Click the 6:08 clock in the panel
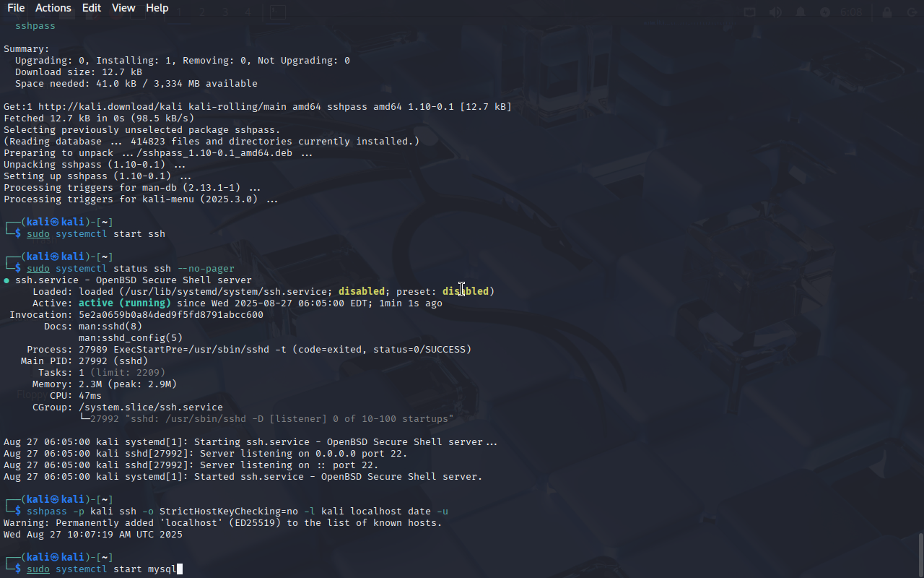This screenshot has width=924, height=578. [852, 12]
